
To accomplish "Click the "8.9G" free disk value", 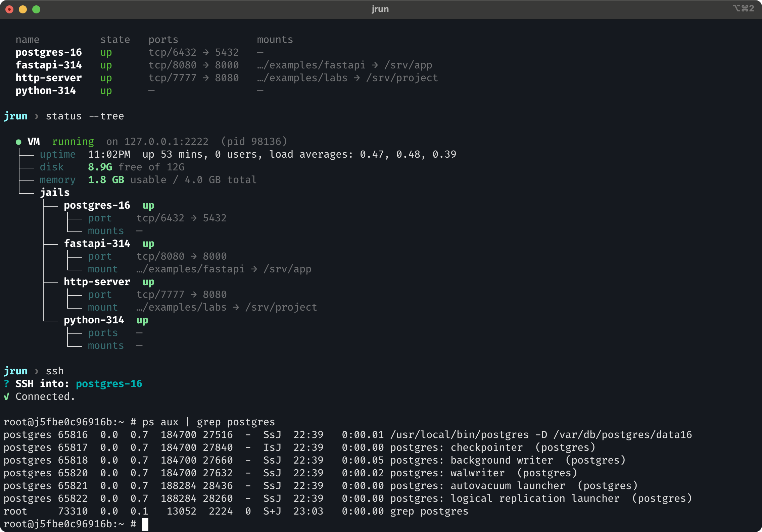I will coord(100,167).
